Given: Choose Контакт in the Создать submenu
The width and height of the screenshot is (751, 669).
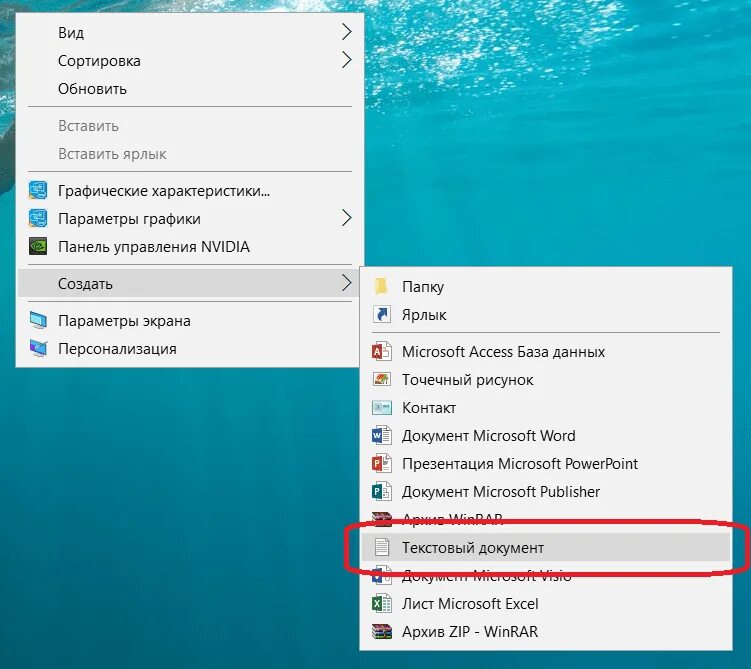Looking at the screenshot, I should 546,408.
